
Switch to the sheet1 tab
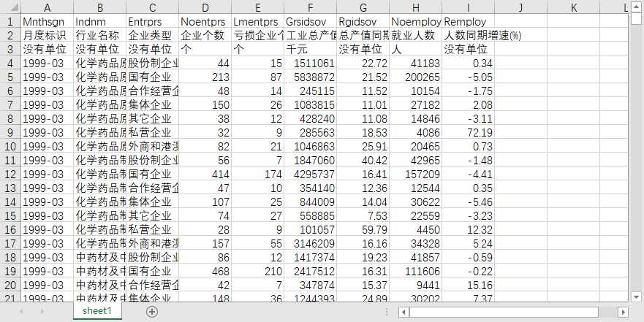click(x=97, y=311)
